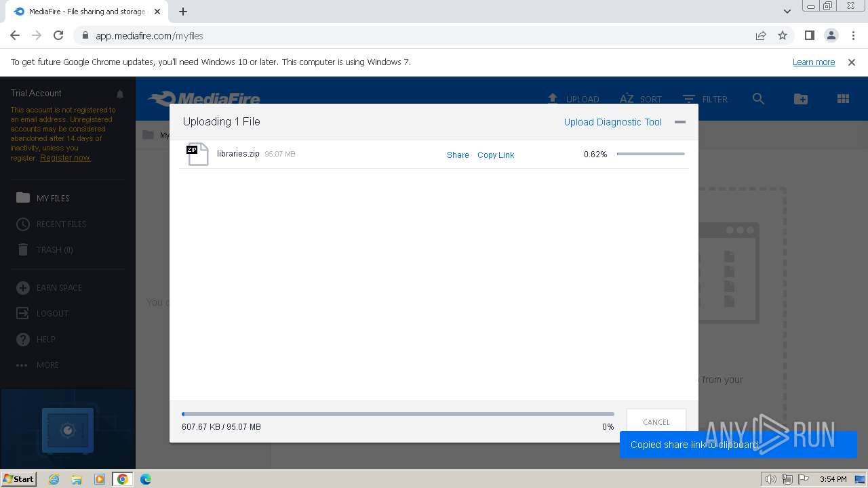Click the Learn more link
The height and width of the screenshot is (488, 868).
click(814, 62)
